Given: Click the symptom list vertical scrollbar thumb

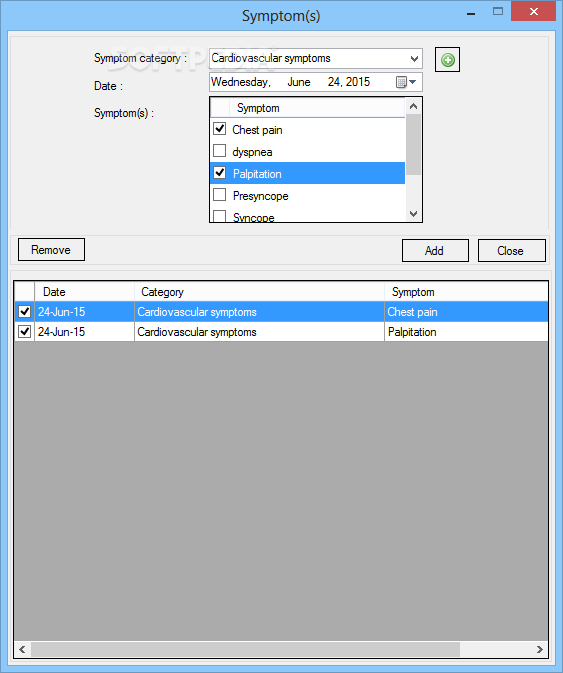Looking at the screenshot, I should tap(413, 145).
